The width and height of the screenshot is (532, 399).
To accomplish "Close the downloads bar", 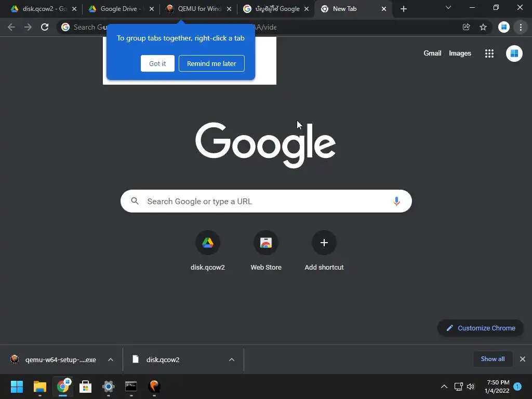I will click(523, 359).
